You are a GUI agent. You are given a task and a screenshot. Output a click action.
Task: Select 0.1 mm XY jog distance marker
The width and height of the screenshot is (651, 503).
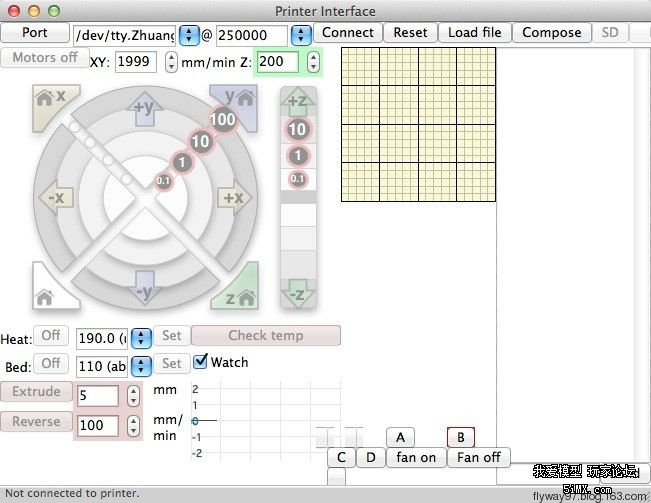(163, 181)
